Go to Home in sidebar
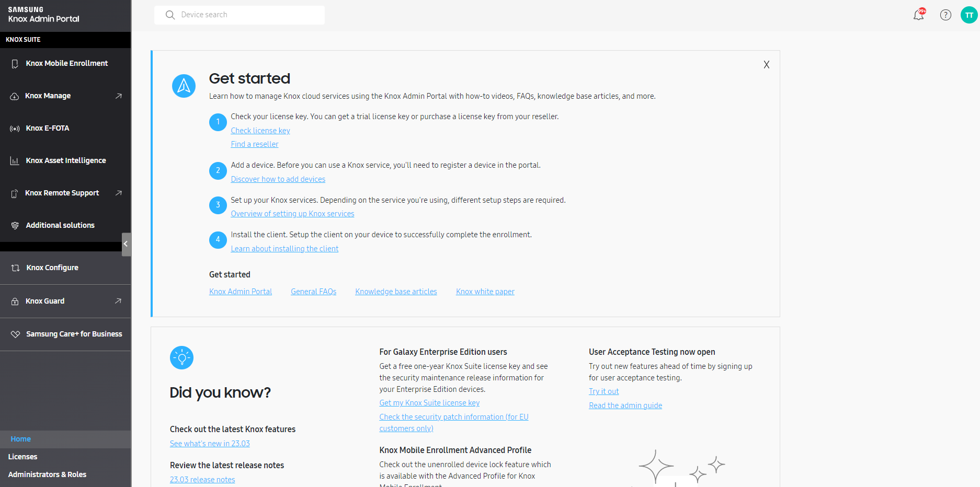The image size is (980, 487). coord(65,439)
